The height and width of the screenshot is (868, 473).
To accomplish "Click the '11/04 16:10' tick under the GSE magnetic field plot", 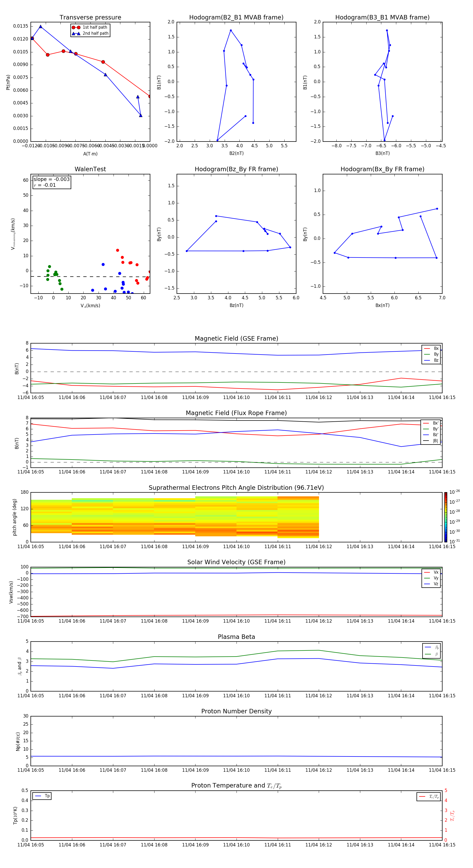I will [236, 397].
